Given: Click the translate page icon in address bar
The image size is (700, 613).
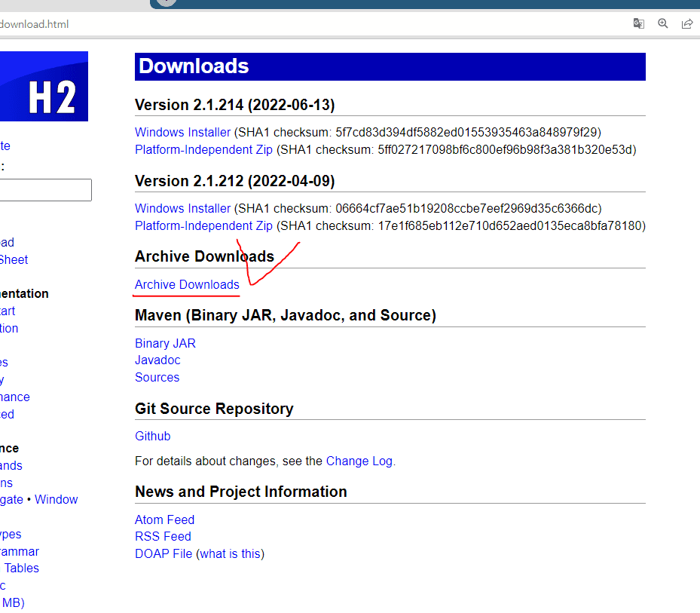Looking at the screenshot, I should (x=639, y=23).
